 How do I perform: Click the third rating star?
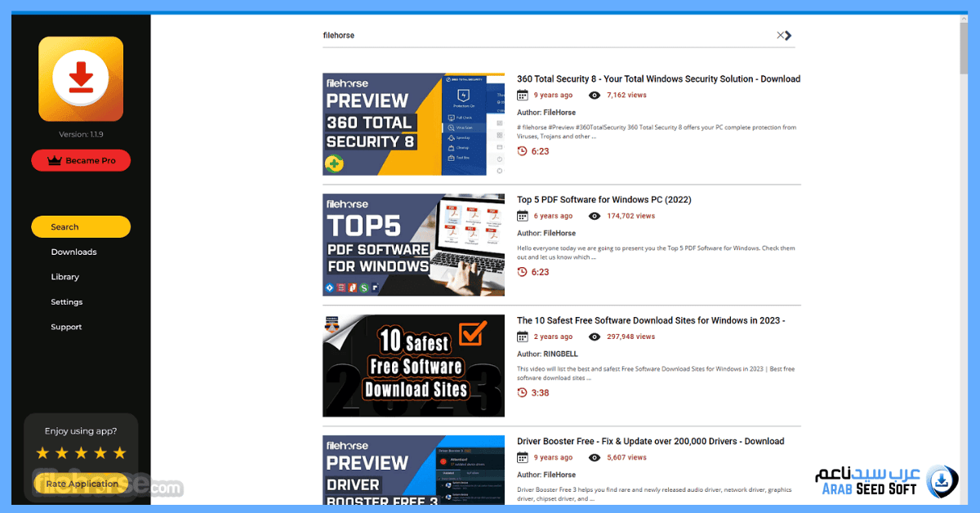[81, 453]
